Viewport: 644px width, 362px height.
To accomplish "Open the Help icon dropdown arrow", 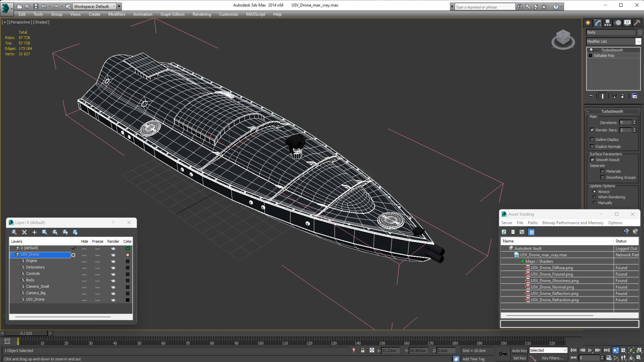I will tap(561, 7).
